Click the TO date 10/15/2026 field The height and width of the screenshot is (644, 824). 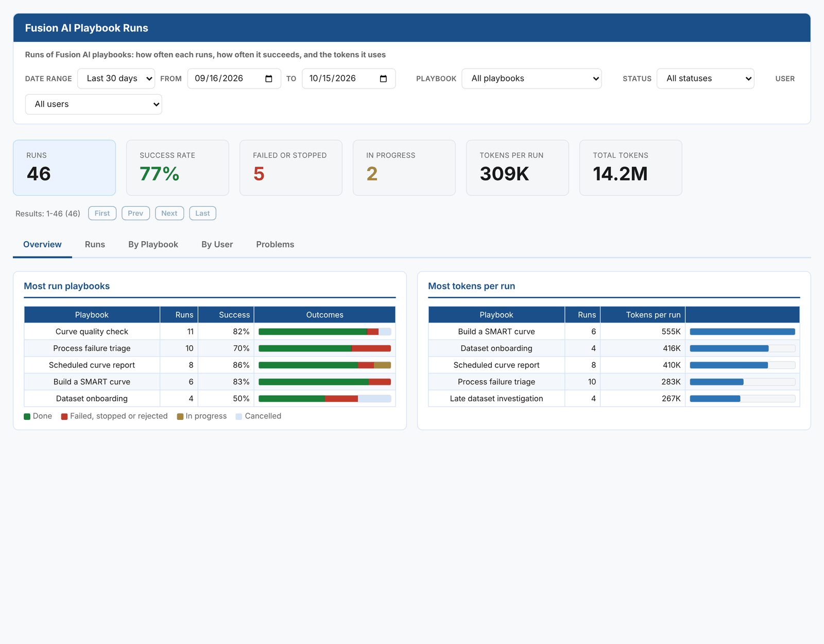pyautogui.click(x=348, y=79)
